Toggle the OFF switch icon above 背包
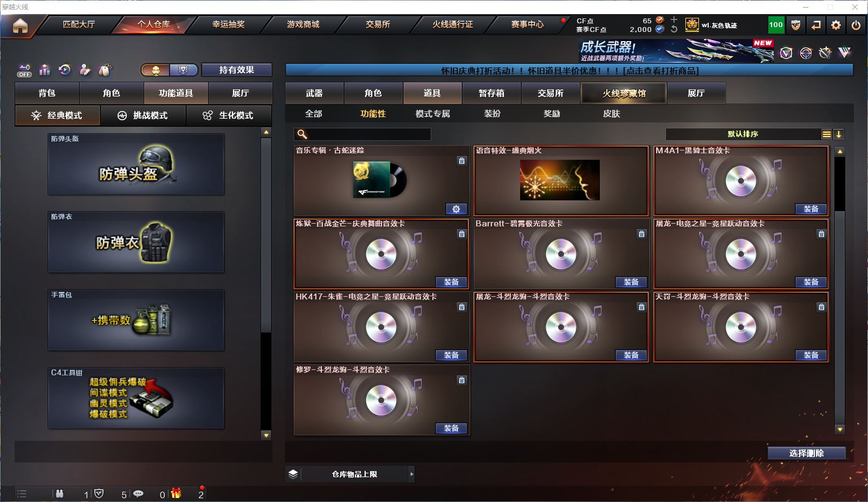Viewport: 868px width, 502px height. coord(24,70)
